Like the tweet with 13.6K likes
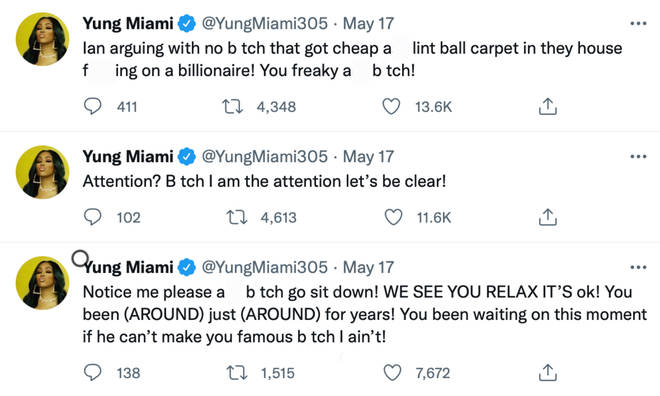The width and height of the screenshot is (660, 396). 391,106
